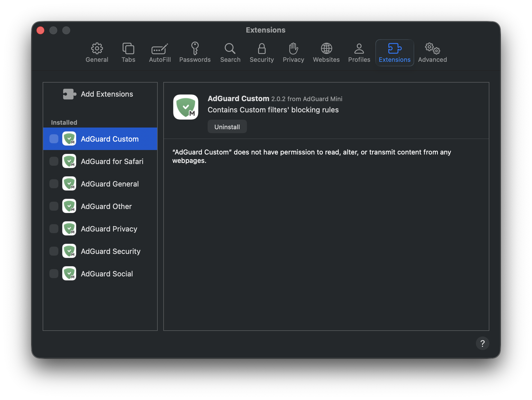
Task: Open the help question mark button
Action: click(483, 343)
